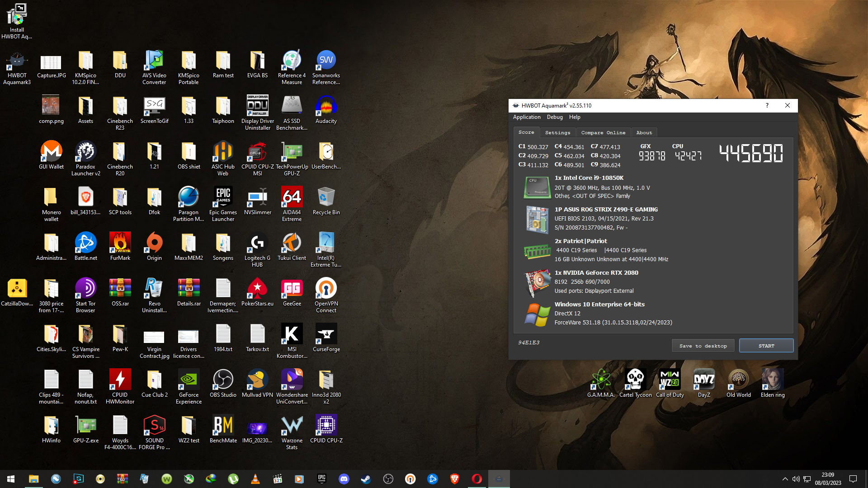Click the question mark help button in title bar
The image size is (868, 488).
(x=767, y=105)
